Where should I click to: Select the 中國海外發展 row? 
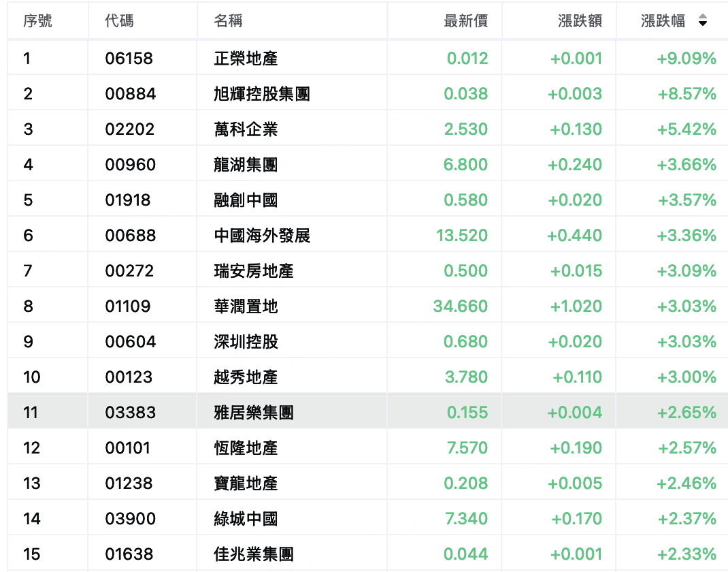click(367, 236)
